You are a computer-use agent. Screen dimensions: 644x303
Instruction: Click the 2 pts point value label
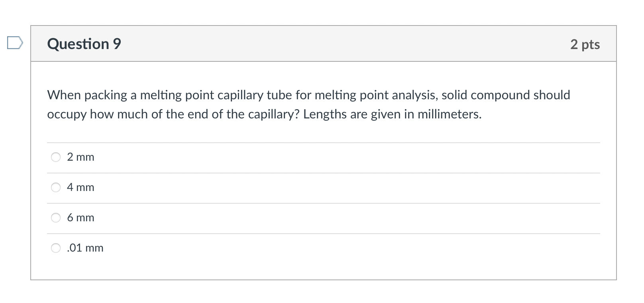pyautogui.click(x=585, y=45)
